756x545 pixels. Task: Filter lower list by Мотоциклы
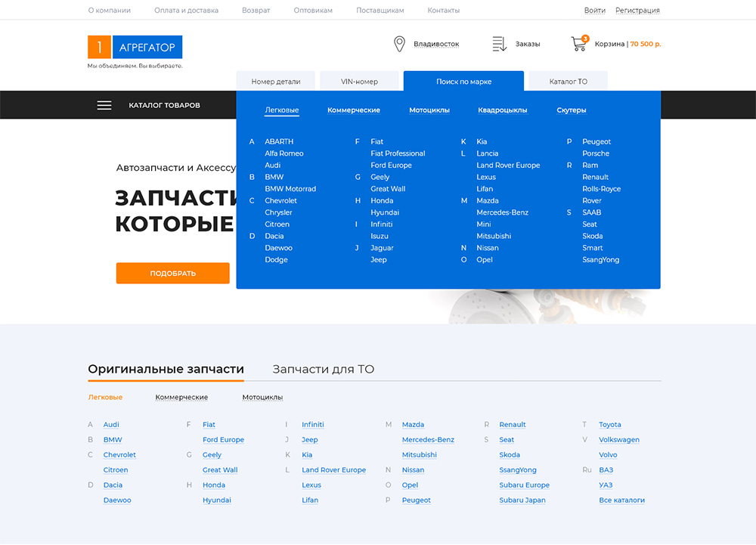pyautogui.click(x=262, y=397)
